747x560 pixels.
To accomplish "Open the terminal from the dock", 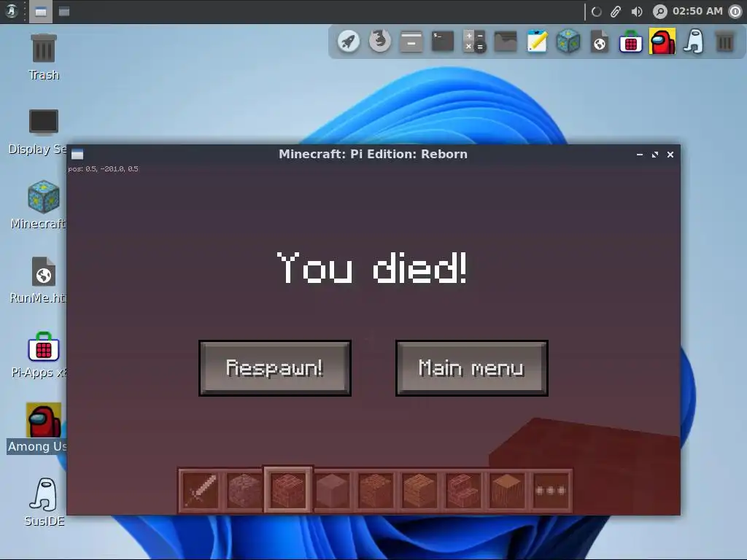I will click(x=443, y=42).
